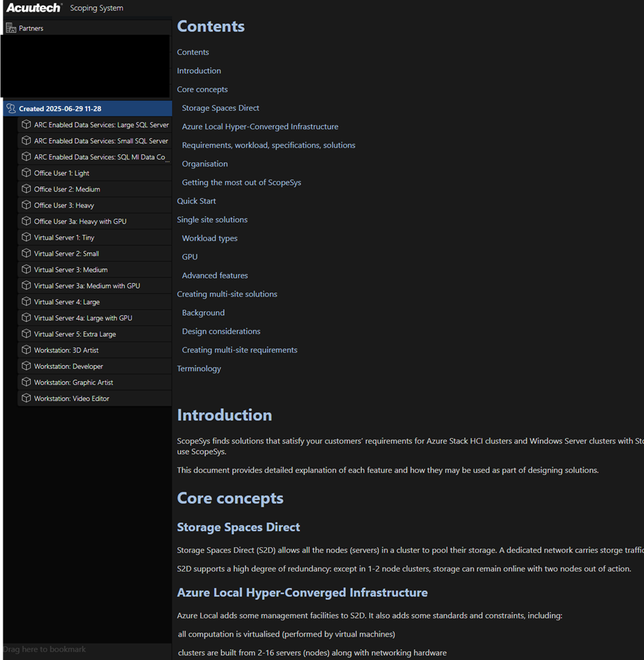644x660 pixels.
Task: Select Office User 1: Light workload
Action: pos(95,173)
